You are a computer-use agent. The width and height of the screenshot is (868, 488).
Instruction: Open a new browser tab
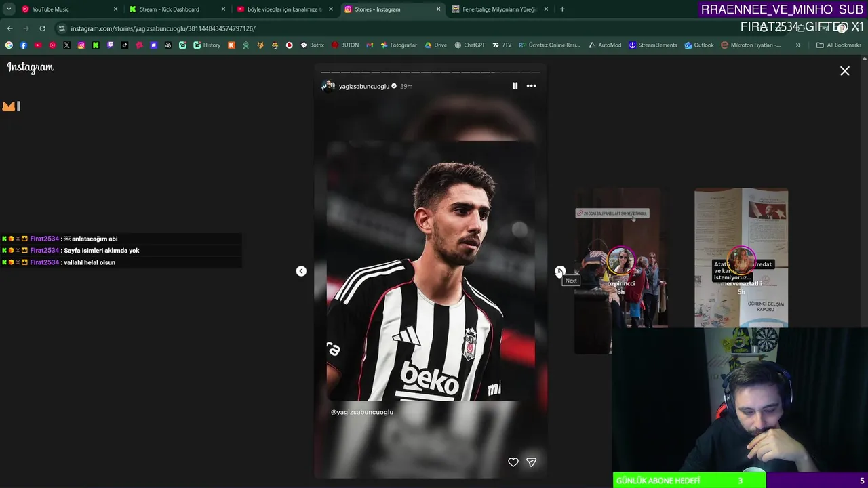pos(562,9)
